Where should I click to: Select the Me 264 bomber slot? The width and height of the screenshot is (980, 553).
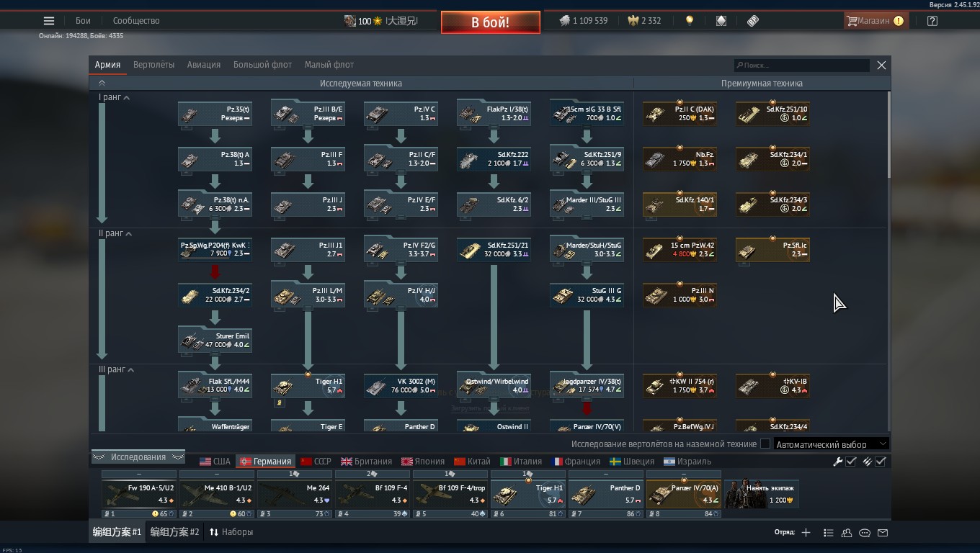(x=294, y=494)
